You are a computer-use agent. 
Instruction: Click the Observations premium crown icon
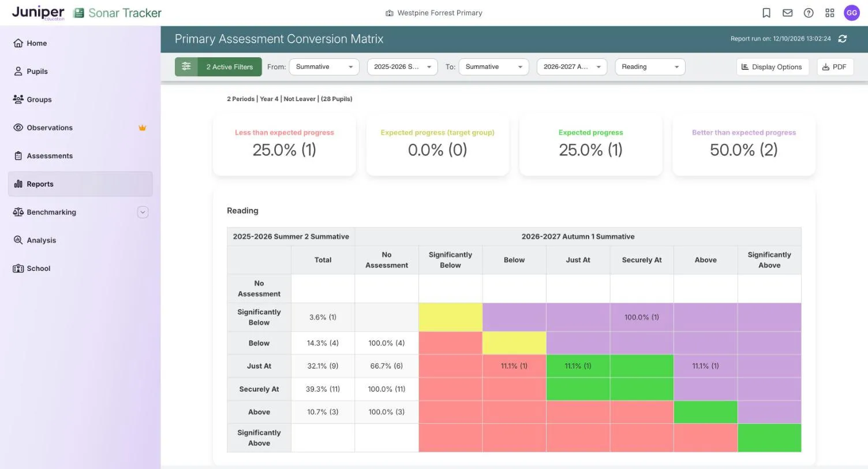(142, 128)
